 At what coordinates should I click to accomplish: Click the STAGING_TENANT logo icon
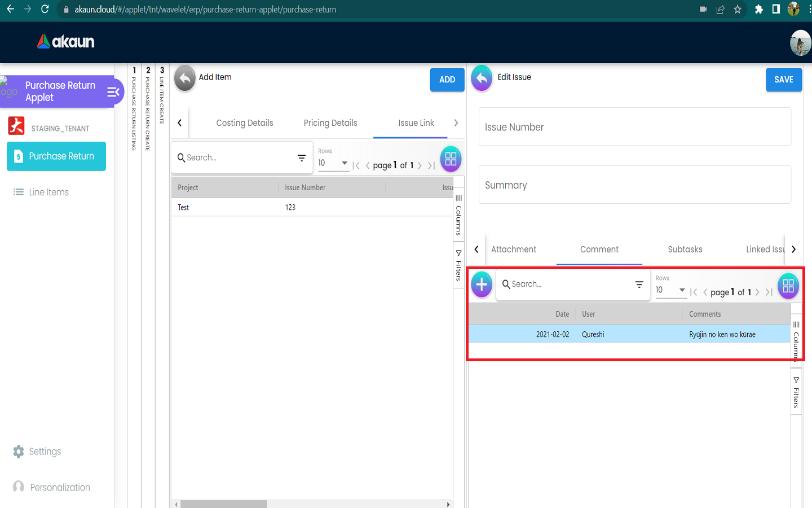[16, 126]
